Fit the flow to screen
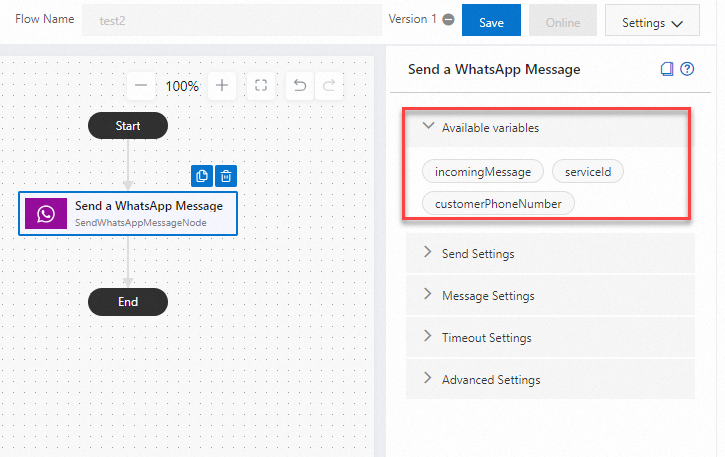This screenshot has height=457, width=725. 261,86
